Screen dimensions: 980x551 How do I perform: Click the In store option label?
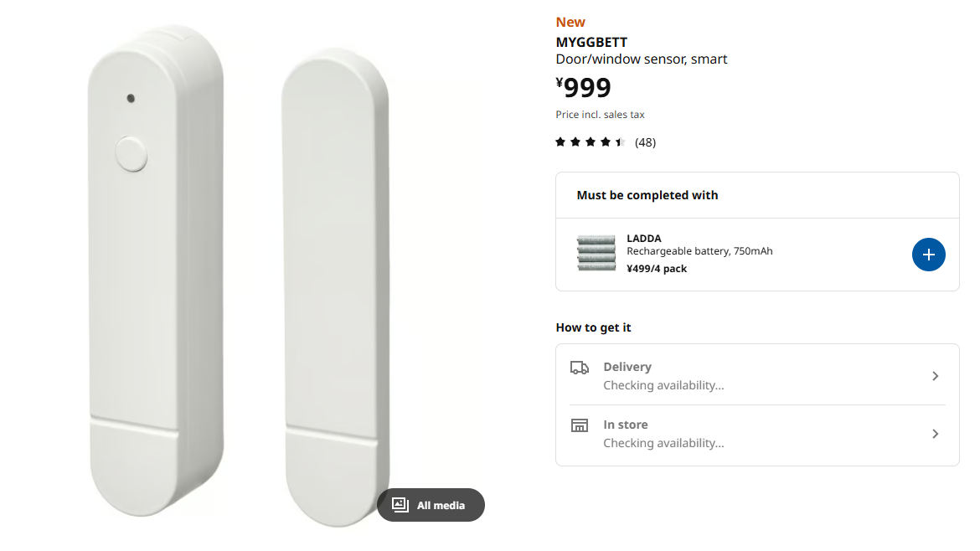point(625,425)
